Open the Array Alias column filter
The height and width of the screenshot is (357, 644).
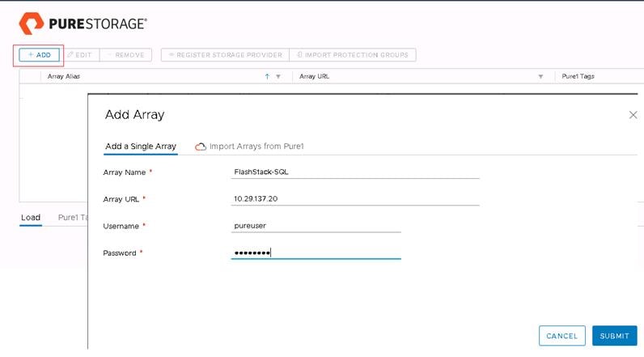click(278, 77)
